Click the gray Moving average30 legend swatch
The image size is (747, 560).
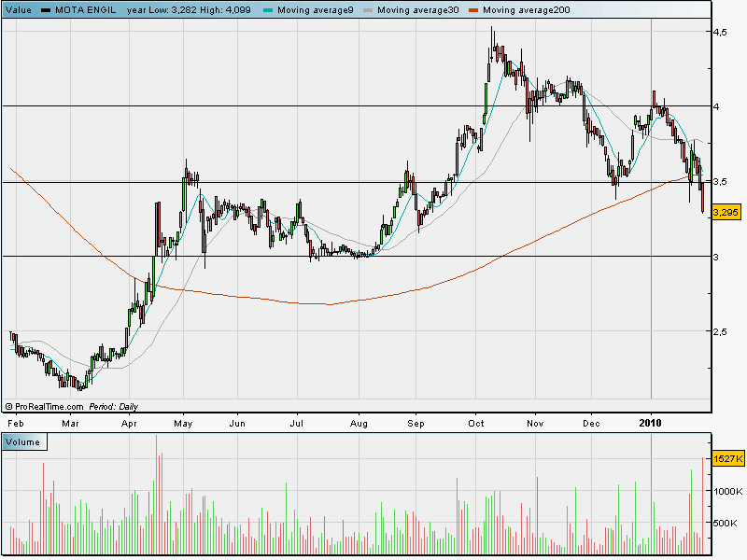[x=368, y=10]
